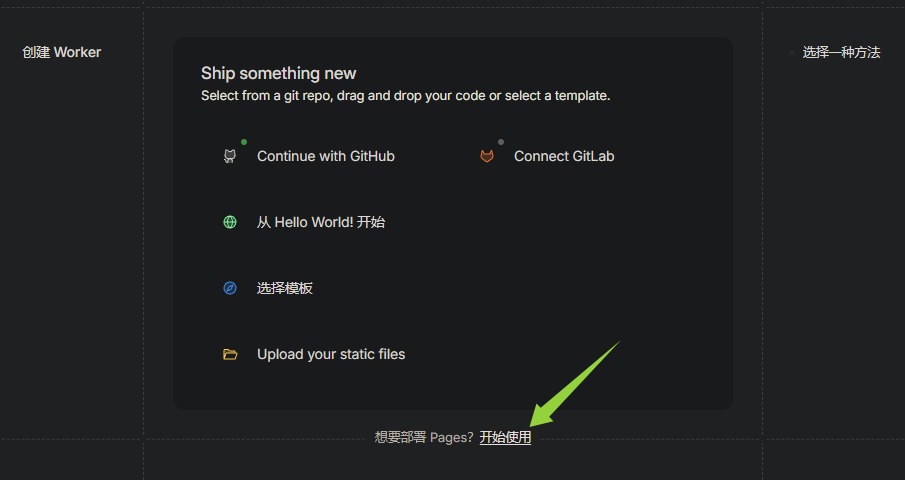The image size is (905, 480).
Task: Click the GitHub cat logo icon
Action: point(230,156)
